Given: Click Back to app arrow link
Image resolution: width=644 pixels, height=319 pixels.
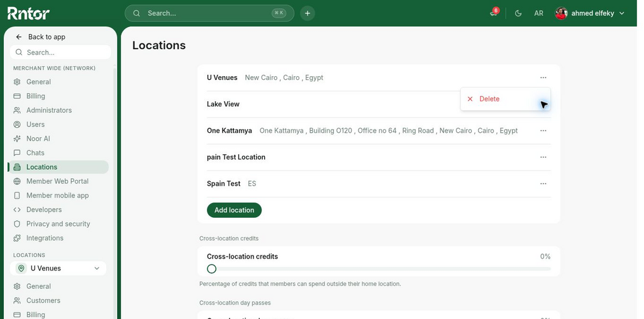Looking at the screenshot, I should click(x=40, y=36).
